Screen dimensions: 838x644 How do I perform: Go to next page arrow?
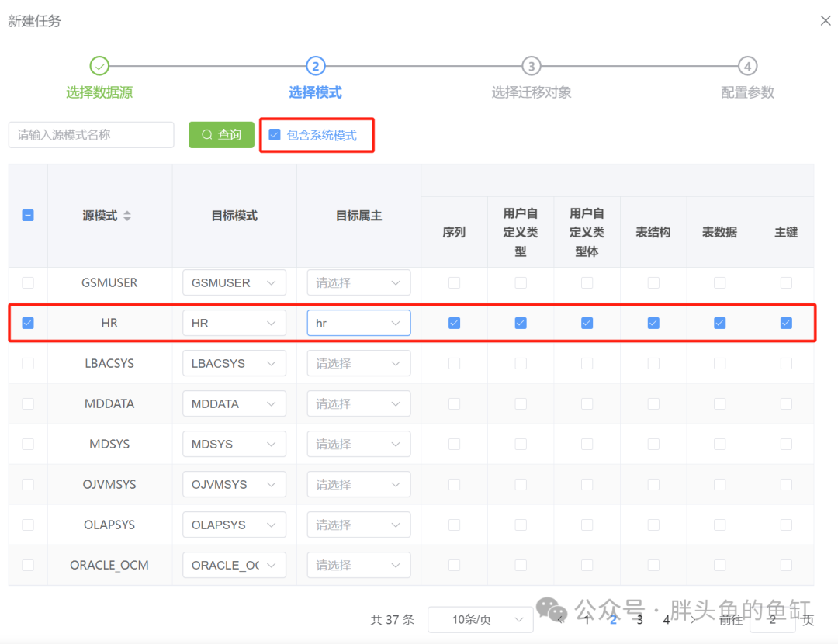click(693, 619)
